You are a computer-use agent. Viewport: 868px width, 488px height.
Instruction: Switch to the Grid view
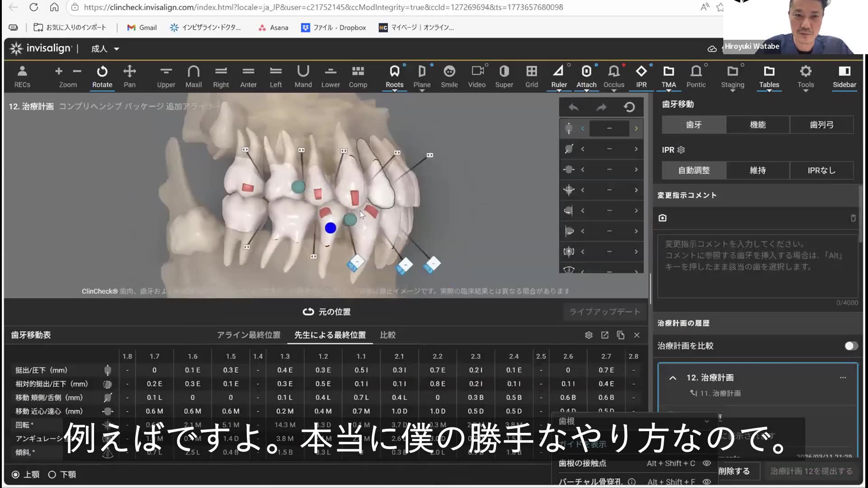tap(531, 76)
